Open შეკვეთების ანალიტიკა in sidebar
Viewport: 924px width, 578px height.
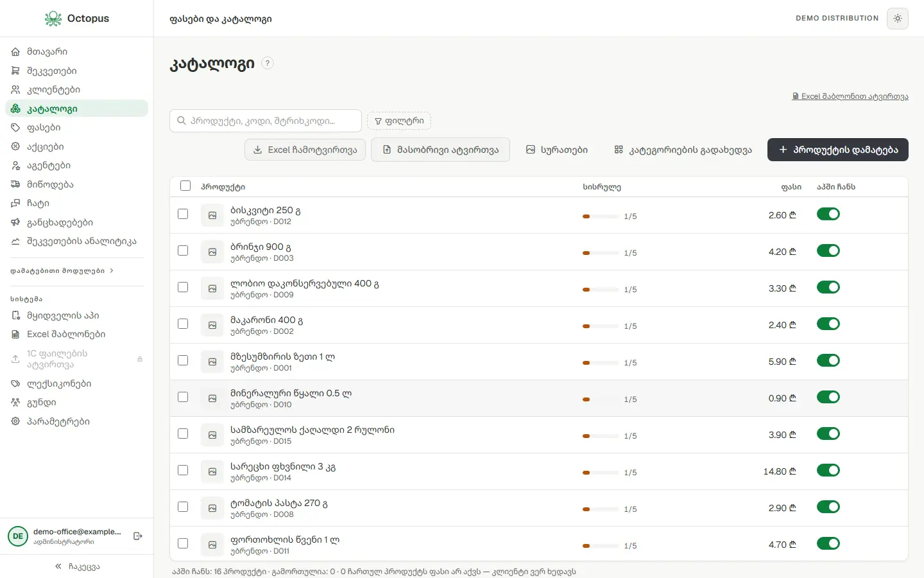[77, 241]
